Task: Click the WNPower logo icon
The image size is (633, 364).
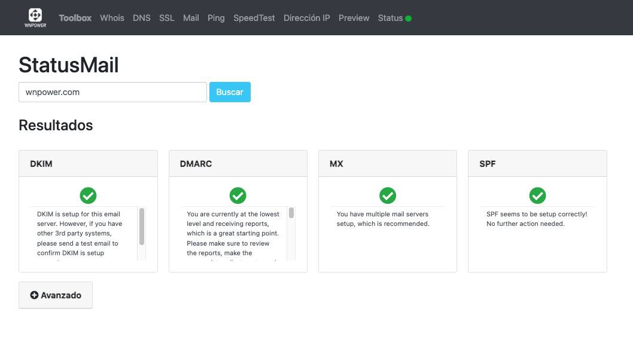Action: 35,17
